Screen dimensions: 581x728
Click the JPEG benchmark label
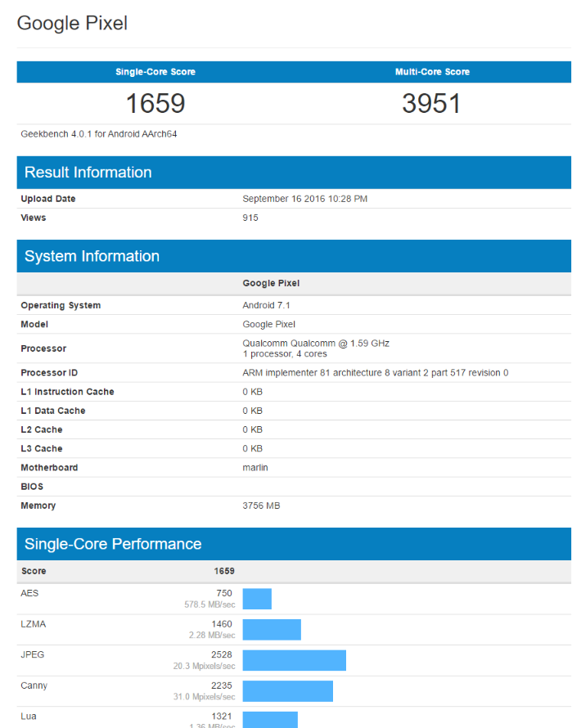(32, 655)
